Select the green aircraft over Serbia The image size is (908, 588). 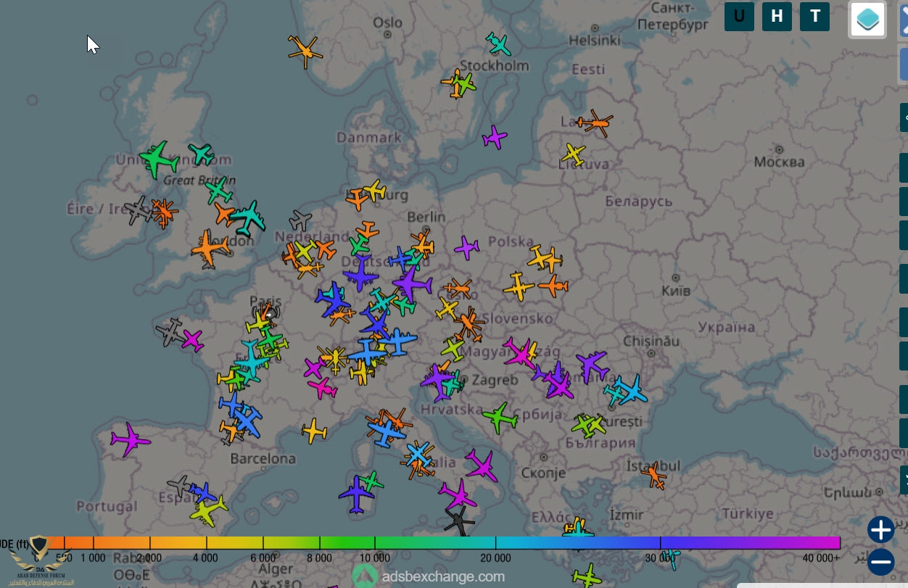pos(500,418)
